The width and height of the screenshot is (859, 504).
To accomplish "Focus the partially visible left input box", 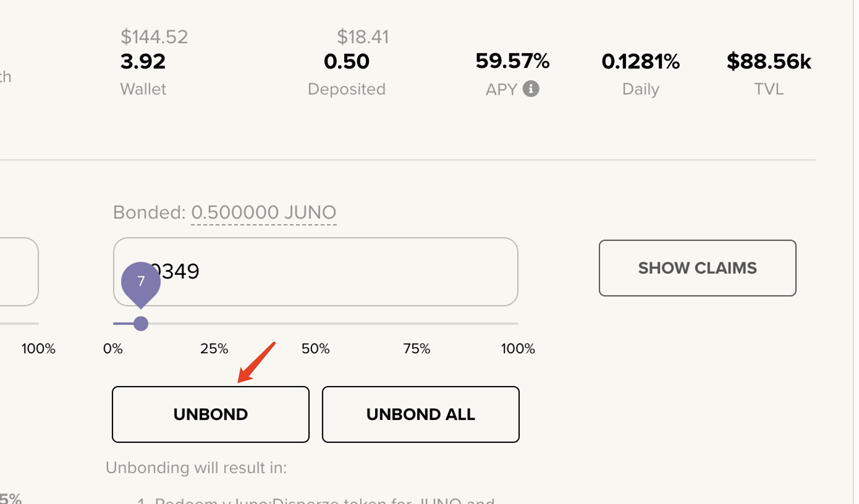I will [x=19, y=272].
